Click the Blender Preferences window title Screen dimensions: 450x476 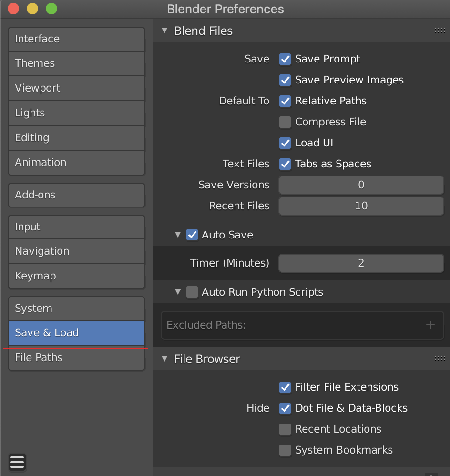pyautogui.click(x=225, y=9)
